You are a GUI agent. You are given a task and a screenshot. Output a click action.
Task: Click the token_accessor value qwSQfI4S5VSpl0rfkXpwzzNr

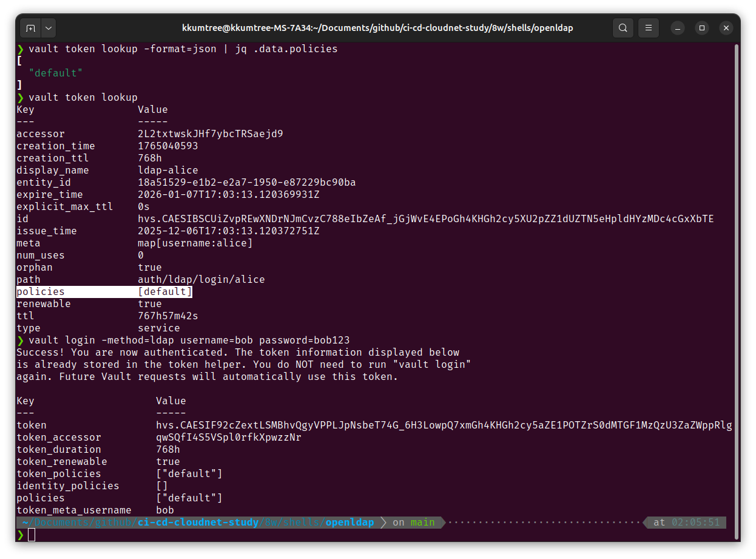coord(229,437)
